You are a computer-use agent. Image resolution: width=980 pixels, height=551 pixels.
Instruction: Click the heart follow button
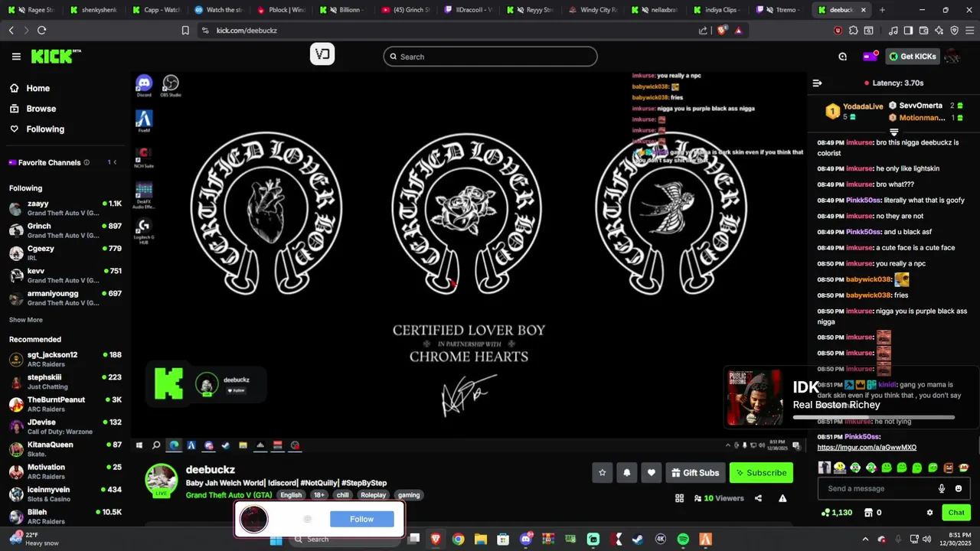click(x=651, y=473)
